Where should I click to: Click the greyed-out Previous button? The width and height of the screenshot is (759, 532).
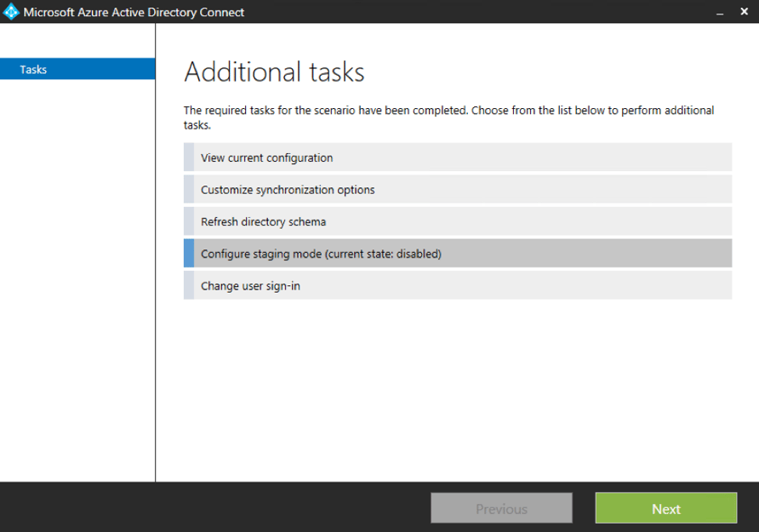coord(501,508)
